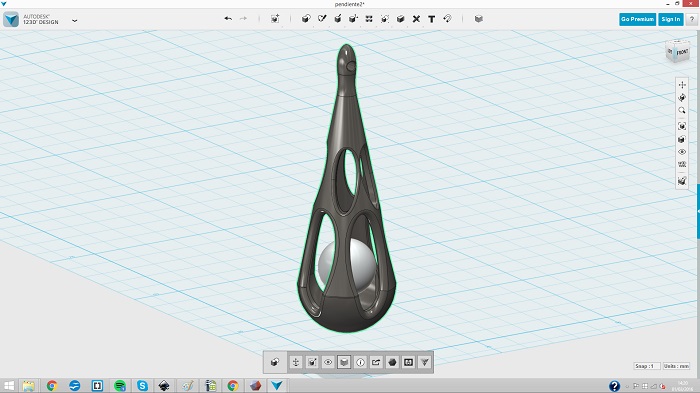The height and width of the screenshot is (393, 700).
Task: Open the Sketch tool menu
Action: coord(322,19)
